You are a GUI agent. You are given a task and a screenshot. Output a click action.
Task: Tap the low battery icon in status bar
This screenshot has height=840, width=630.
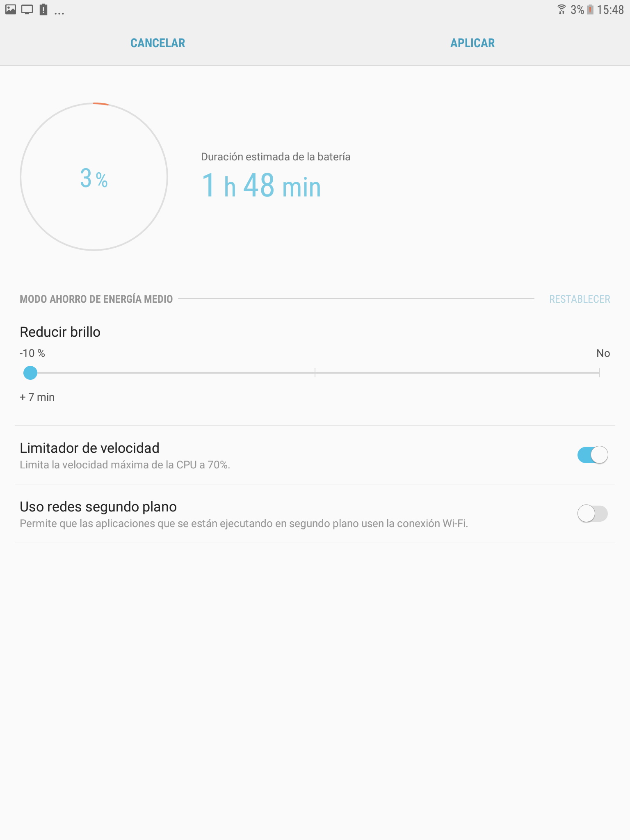[590, 9]
